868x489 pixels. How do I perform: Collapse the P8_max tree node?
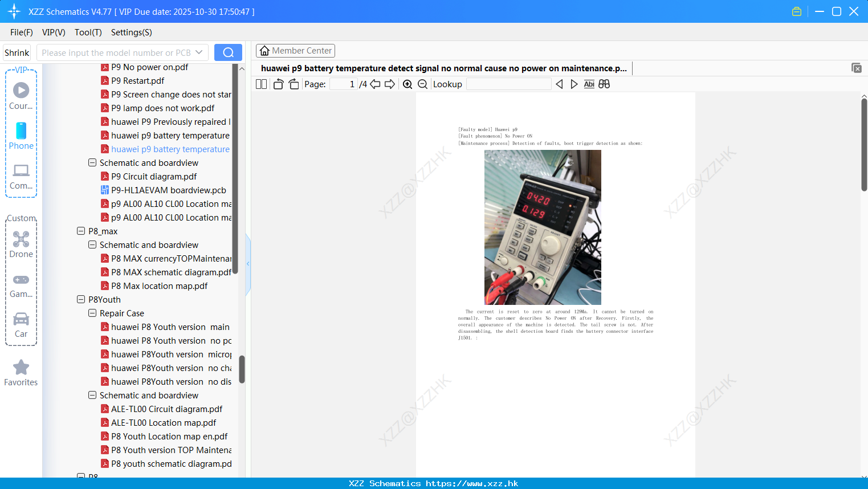(81, 231)
